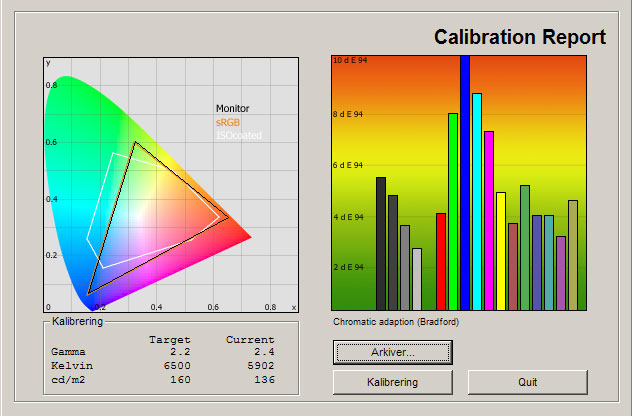
Task: Click the target Gamma value 2.2
Action: (x=180, y=352)
